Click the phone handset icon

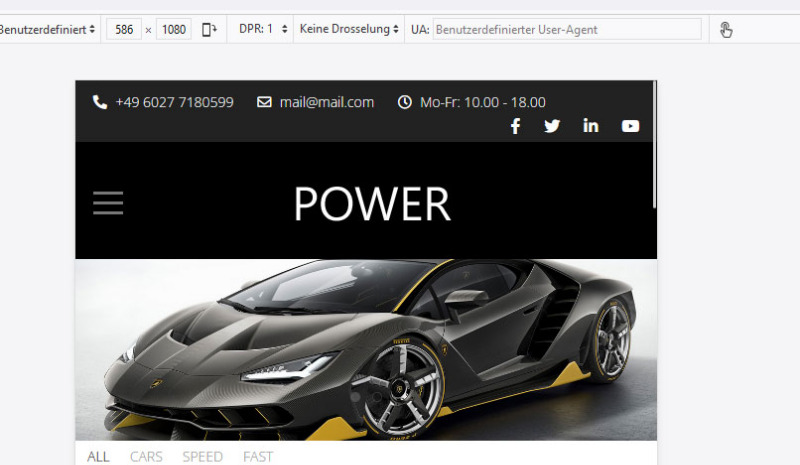[100, 102]
